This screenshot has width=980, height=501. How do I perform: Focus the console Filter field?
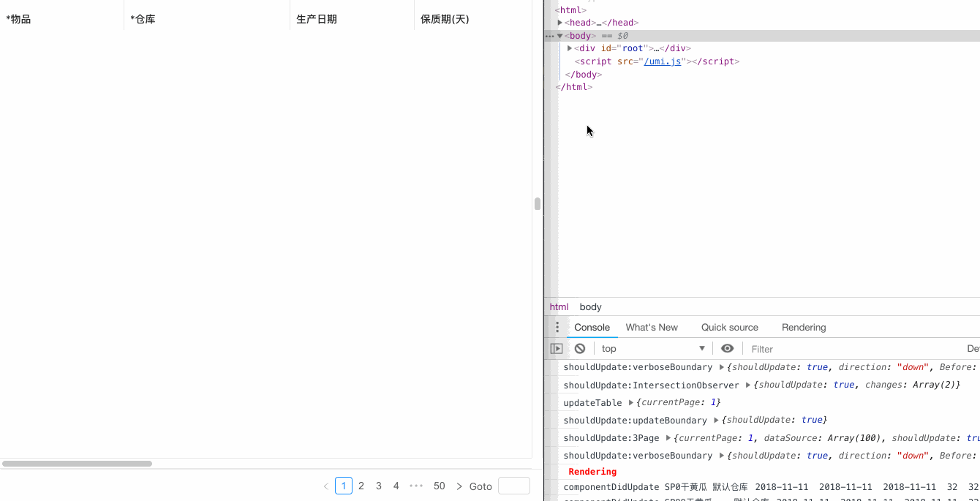coord(852,349)
